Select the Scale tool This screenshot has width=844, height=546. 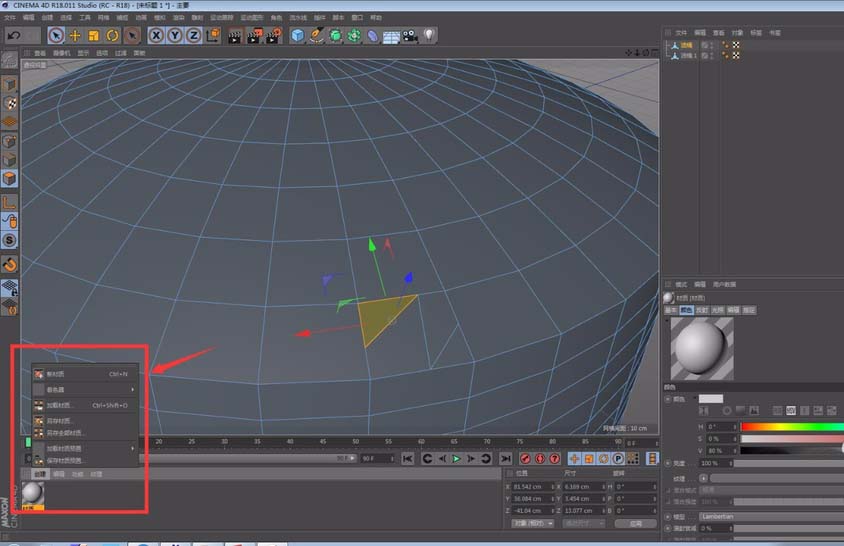pyautogui.click(x=93, y=35)
